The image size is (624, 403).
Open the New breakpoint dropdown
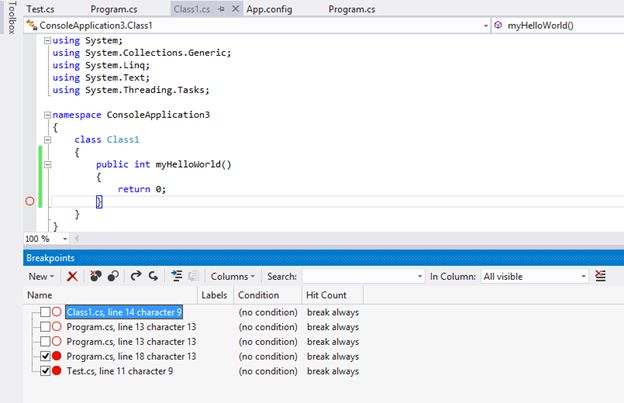click(42, 276)
